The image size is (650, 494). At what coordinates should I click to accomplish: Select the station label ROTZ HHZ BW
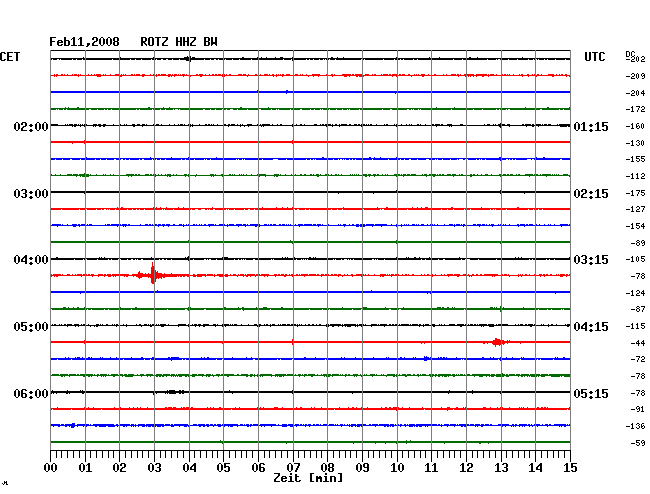click(x=179, y=42)
